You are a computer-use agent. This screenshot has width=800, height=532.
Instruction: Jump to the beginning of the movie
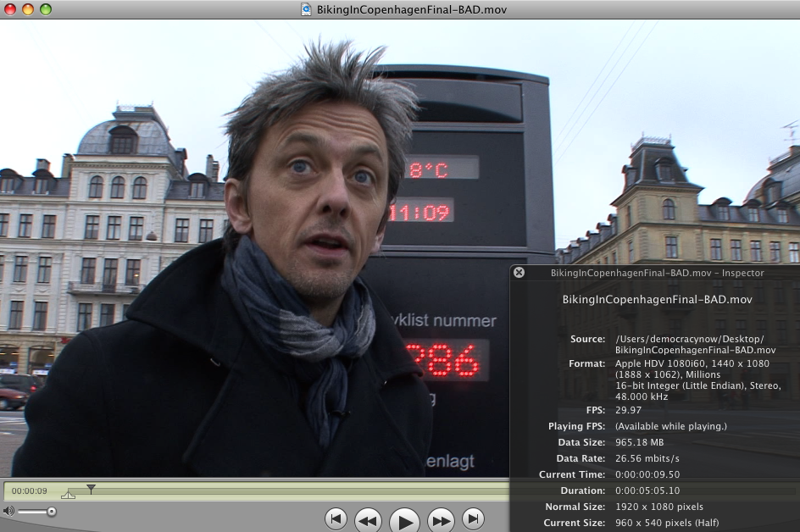[x=336, y=518]
